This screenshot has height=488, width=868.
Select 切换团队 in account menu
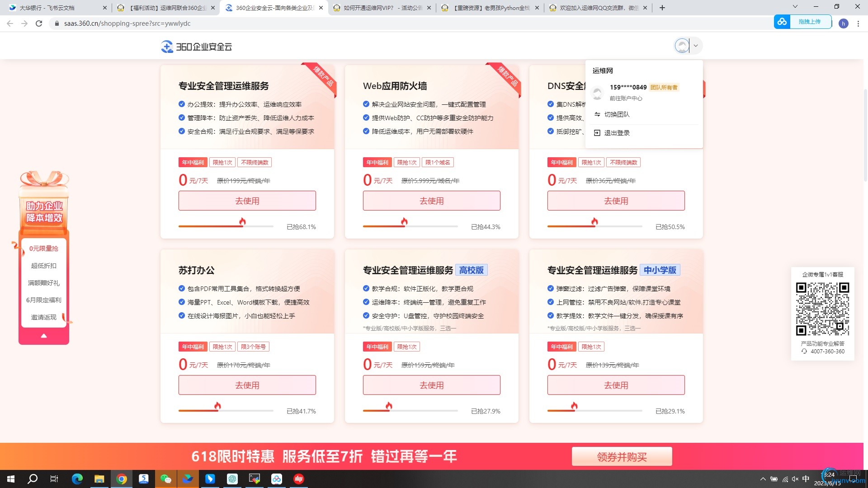click(x=617, y=114)
